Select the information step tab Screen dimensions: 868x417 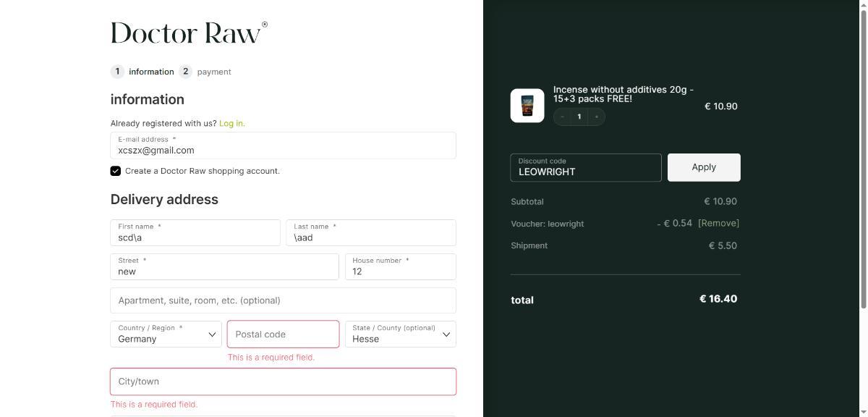click(151, 72)
